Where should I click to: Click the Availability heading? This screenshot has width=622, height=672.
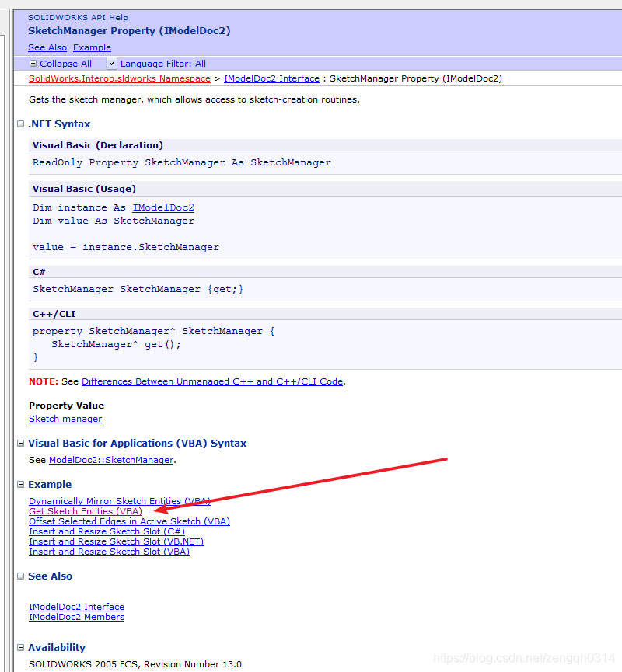pyautogui.click(x=57, y=648)
